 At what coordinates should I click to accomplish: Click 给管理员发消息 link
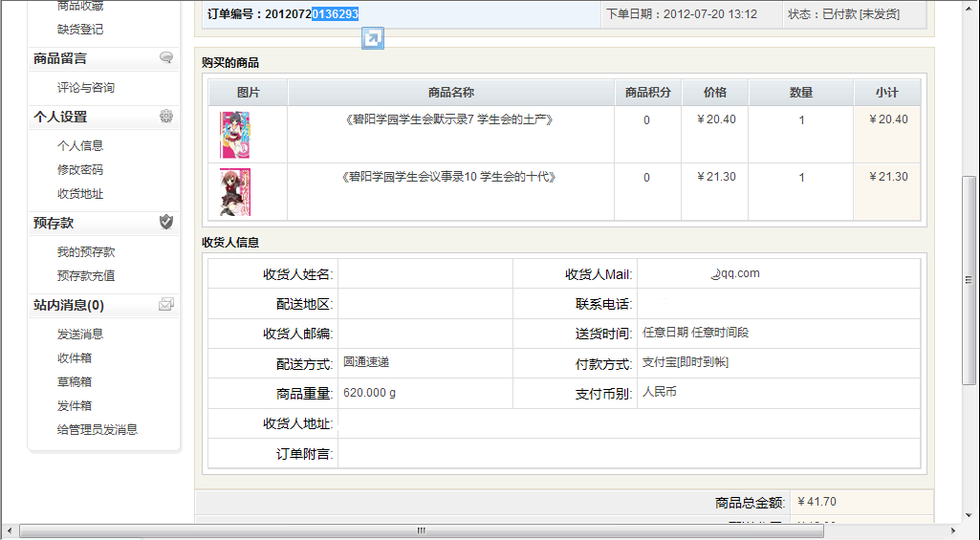[x=97, y=429]
